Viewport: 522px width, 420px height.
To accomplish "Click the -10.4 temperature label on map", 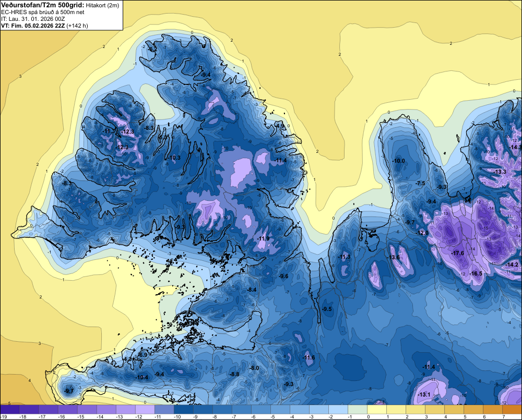I will click(142, 377).
